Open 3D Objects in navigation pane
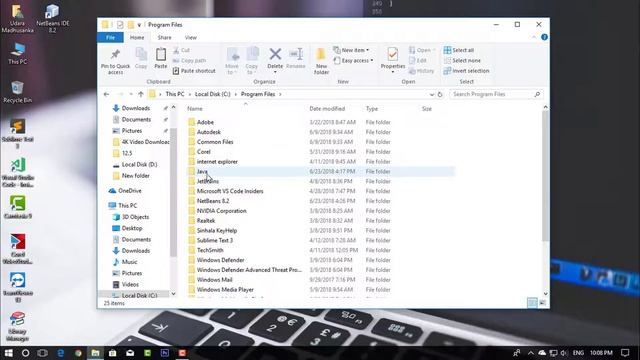 pyautogui.click(x=135, y=217)
